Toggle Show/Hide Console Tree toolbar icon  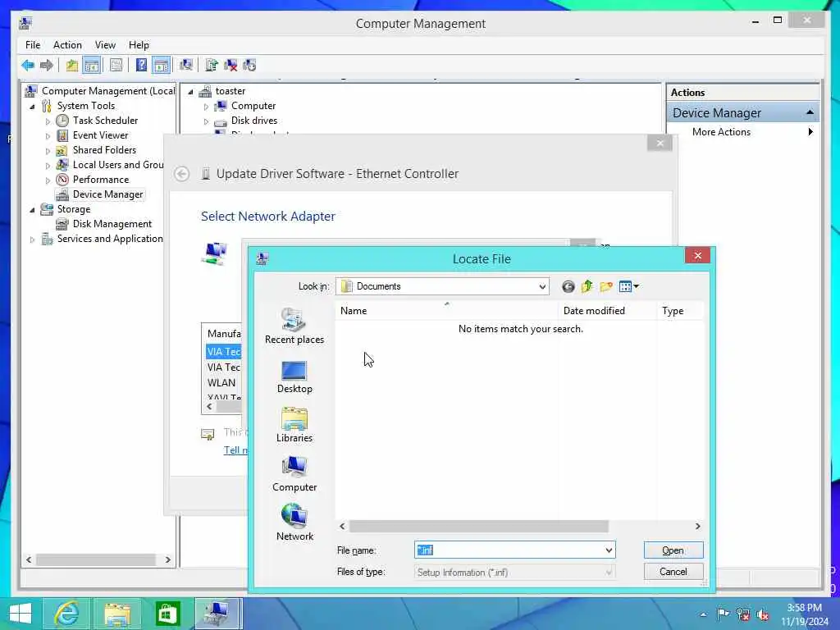tap(92, 66)
